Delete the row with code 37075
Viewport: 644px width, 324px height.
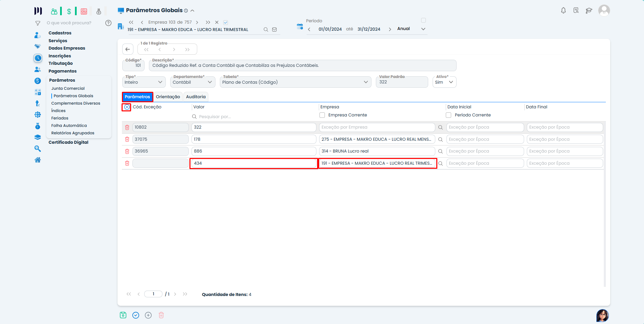coord(127,139)
